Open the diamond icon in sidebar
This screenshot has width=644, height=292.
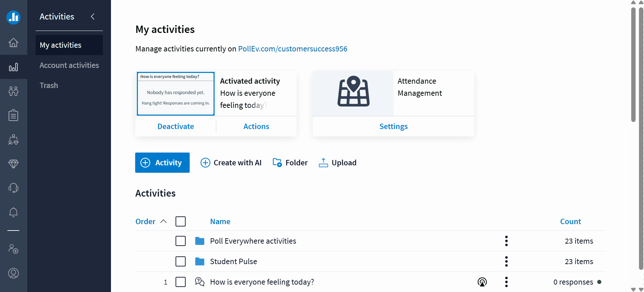[x=13, y=164]
